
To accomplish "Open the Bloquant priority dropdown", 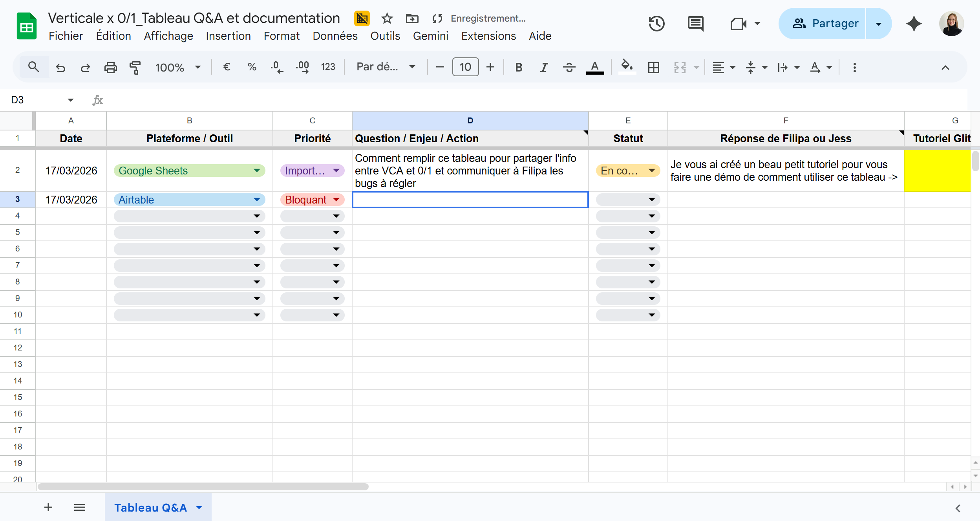I will coord(336,200).
